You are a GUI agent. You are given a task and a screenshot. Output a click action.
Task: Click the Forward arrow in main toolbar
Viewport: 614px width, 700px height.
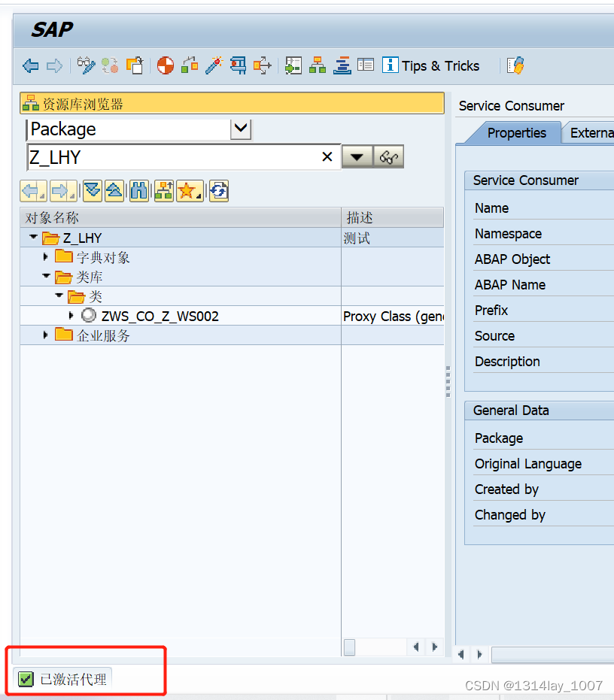(54, 66)
